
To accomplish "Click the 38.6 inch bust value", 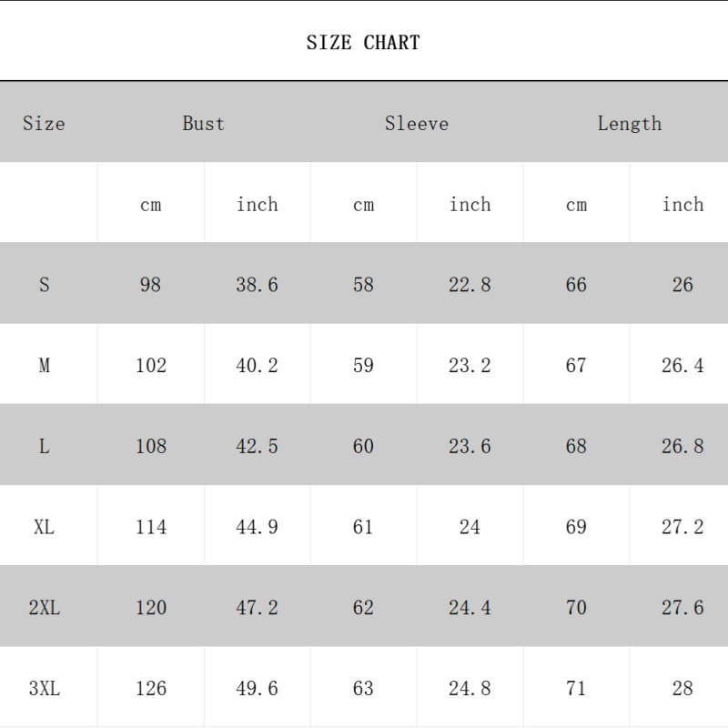I will click(x=257, y=285).
